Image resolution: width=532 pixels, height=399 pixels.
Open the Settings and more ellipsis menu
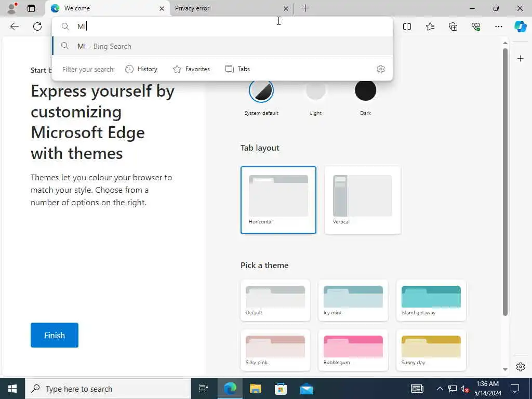click(x=498, y=26)
